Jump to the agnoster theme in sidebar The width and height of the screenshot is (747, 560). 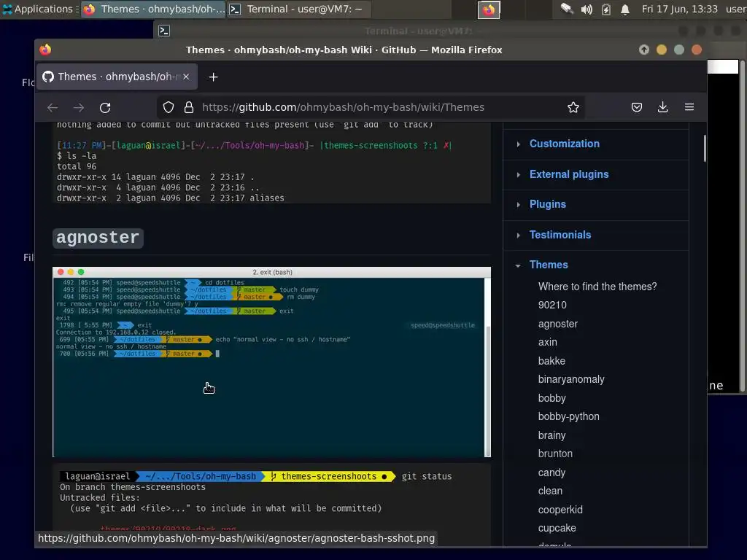point(558,324)
